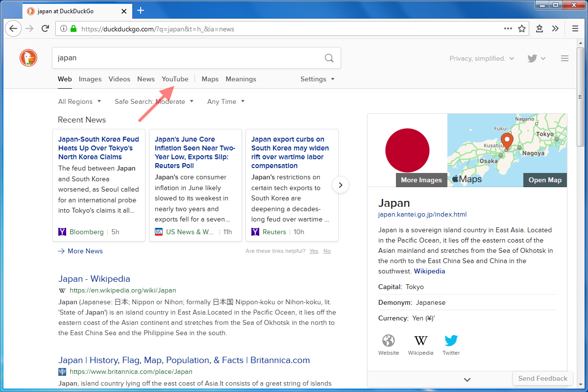The height and width of the screenshot is (392, 588).
Task: Open the japan.kantei.go.jp/index.html link
Action: pos(422,215)
